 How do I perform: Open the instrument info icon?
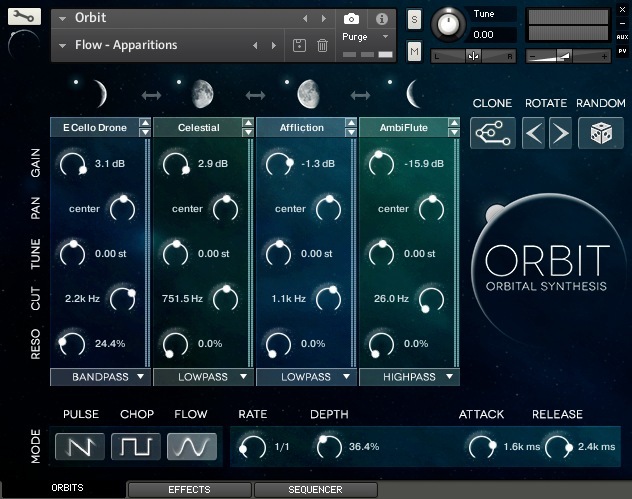pyautogui.click(x=381, y=18)
